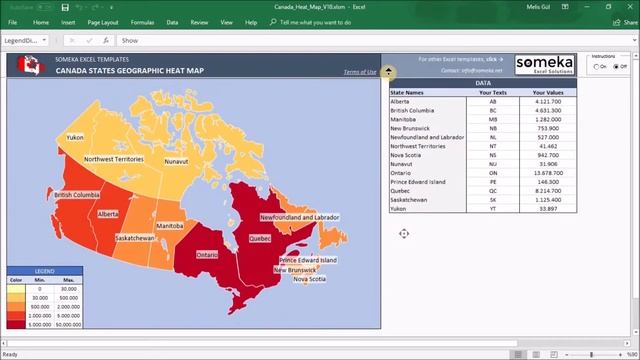Screen dimensions: 640x360
Task: Click the dark red legend color swatch
Action: (x=16, y=324)
